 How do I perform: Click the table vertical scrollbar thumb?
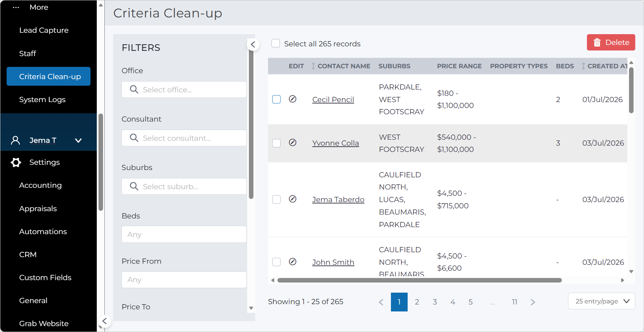coord(631,90)
